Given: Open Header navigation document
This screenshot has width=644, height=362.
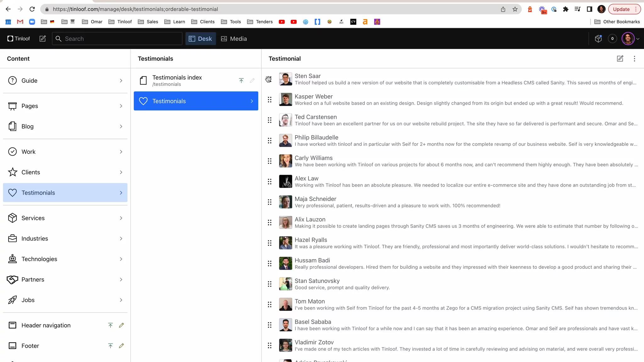Looking at the screenshot, I should tap(65, 326).
